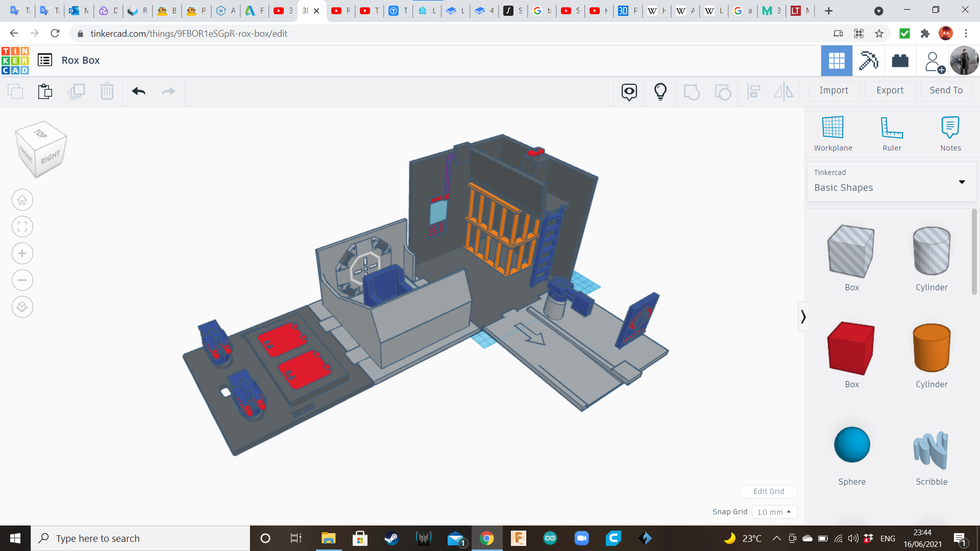Click the Undo arrow
Screen dimensions: 980x551
tap(138, 91)
